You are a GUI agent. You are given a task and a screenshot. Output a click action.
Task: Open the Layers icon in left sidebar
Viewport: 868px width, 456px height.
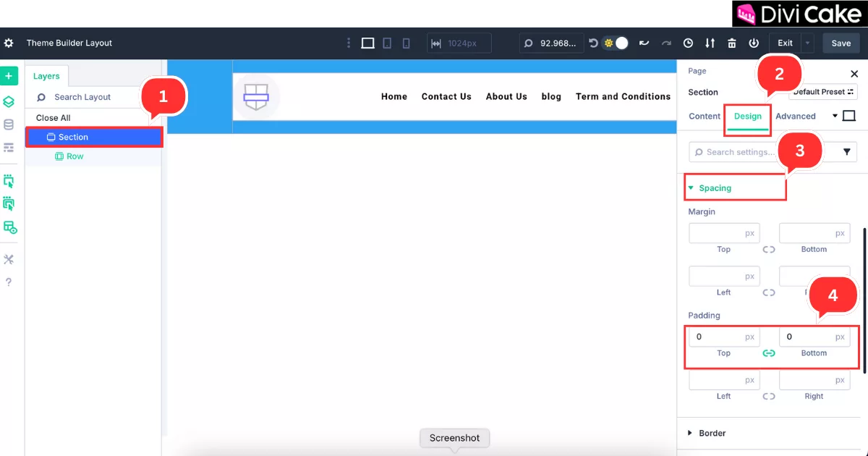click(9, 101)
